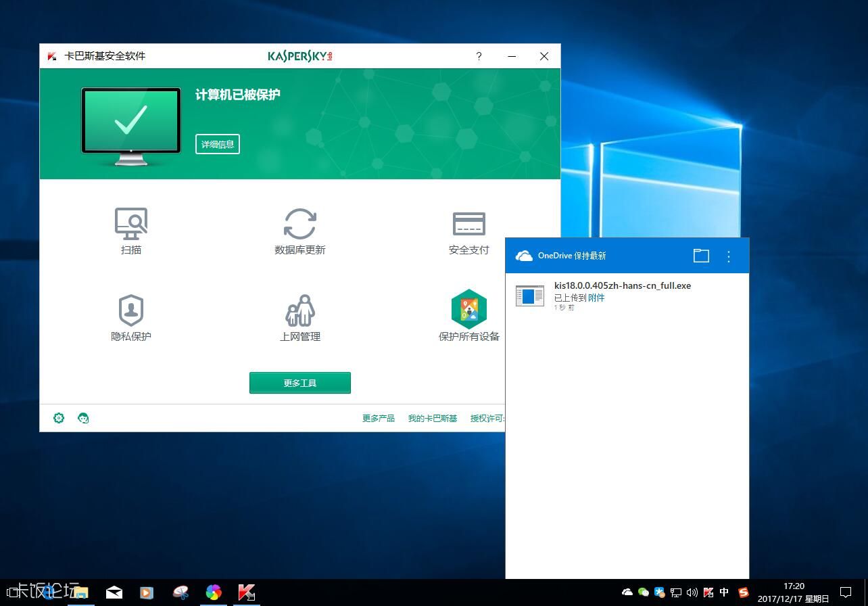Image resolution: width=868 pixels, height=606 pixels.
Task: Open network icon in system tray
Action: pyautogui.click(x=676, y=592)
